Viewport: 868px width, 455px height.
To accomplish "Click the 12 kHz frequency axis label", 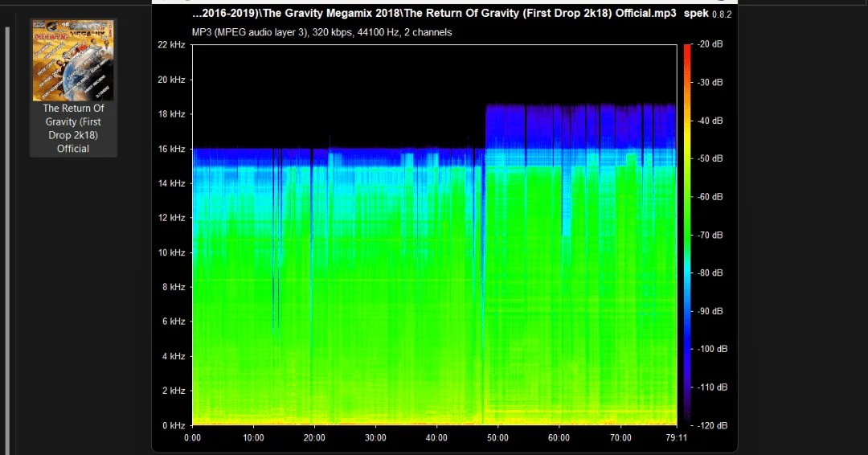I will coord(172,218).
